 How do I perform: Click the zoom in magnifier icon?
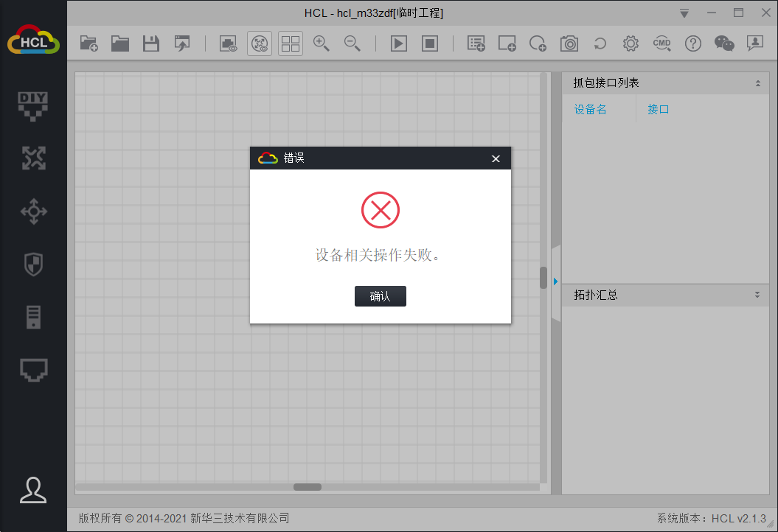[x=321, y=43]
